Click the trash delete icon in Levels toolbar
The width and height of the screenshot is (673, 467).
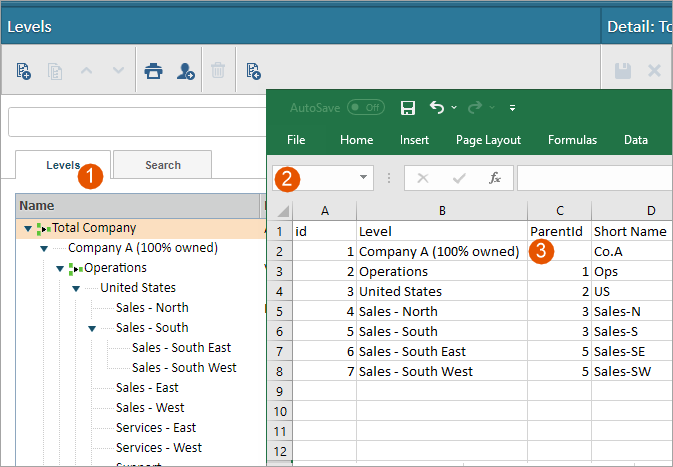pyautogui.click(x=218, y=70)
